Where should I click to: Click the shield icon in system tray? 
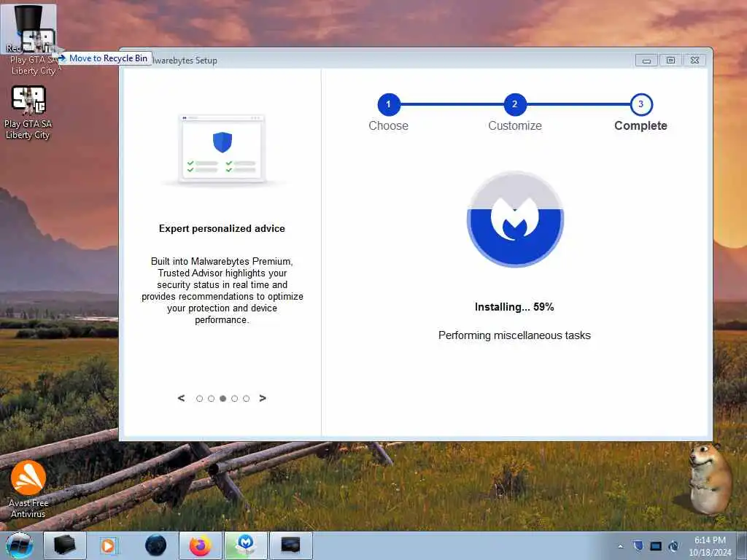tap(638, 545)
